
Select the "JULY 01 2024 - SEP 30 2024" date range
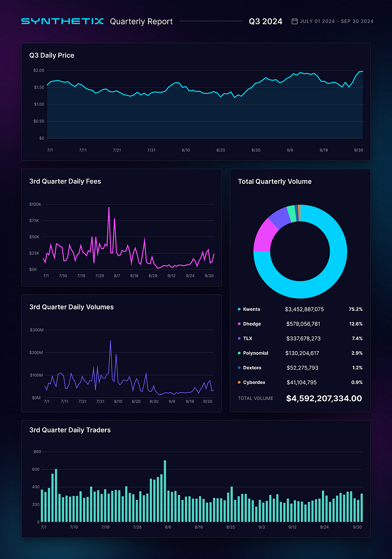337,22
